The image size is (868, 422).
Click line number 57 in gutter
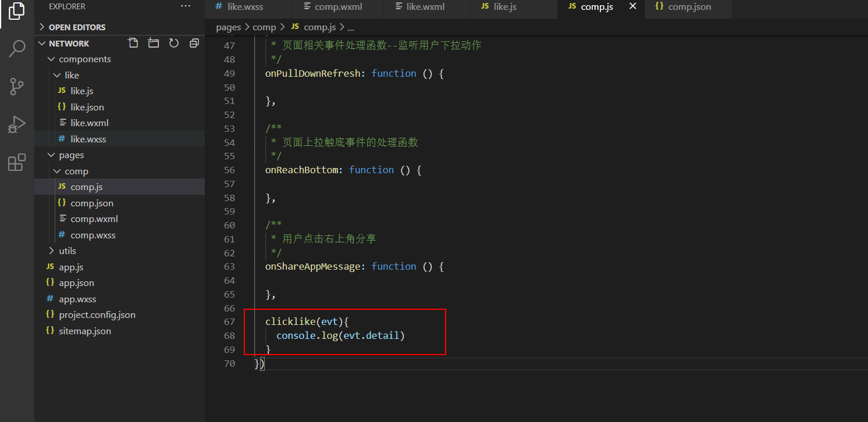coord(229,184)
